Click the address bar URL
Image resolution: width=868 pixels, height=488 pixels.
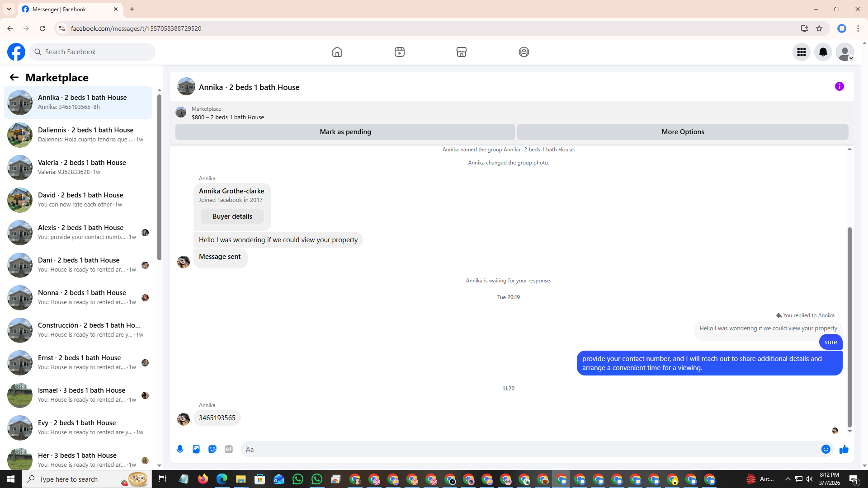click(x=136, y=28)
